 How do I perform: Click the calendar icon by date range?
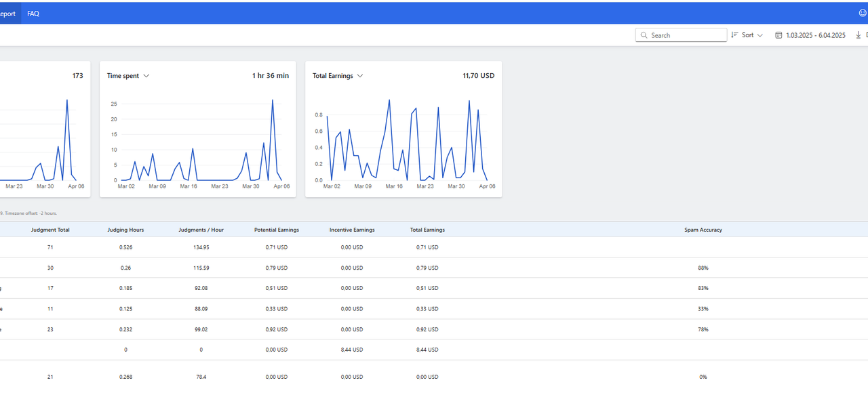tap(778, 35)
